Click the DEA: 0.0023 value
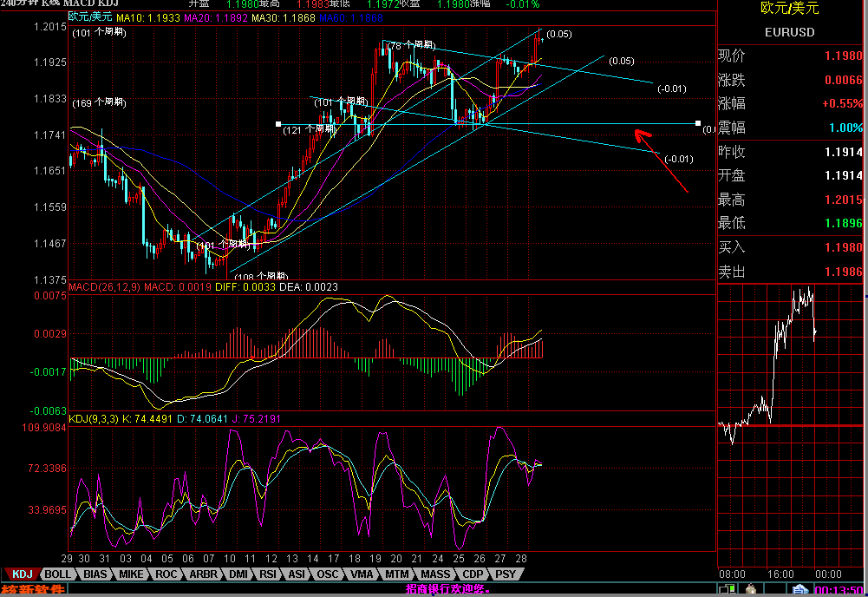This screenshot has width=868, height=597. (309, 287)
